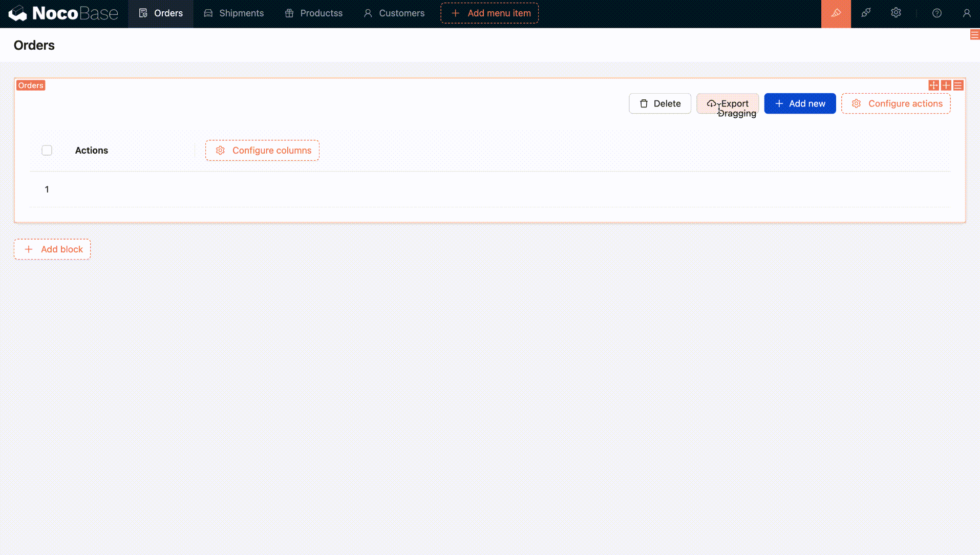Click the blue Add new button

click(x=799, y=103)
